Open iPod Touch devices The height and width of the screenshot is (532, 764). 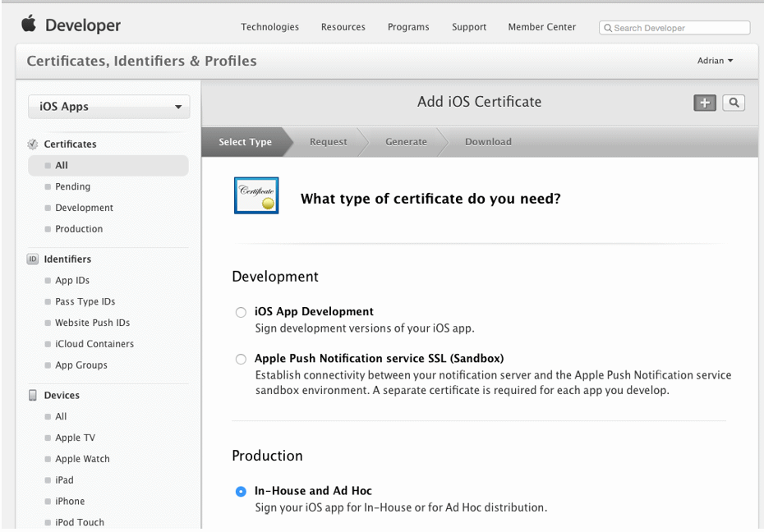[80, 522]
